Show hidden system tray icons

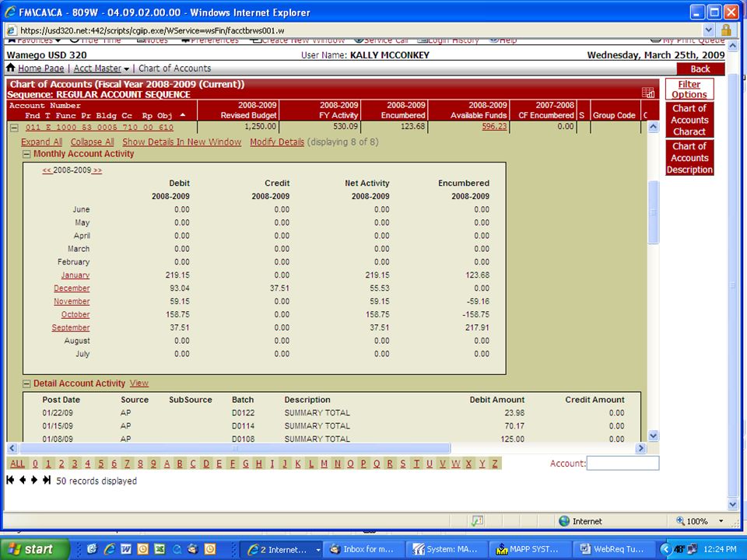(665, 549)
